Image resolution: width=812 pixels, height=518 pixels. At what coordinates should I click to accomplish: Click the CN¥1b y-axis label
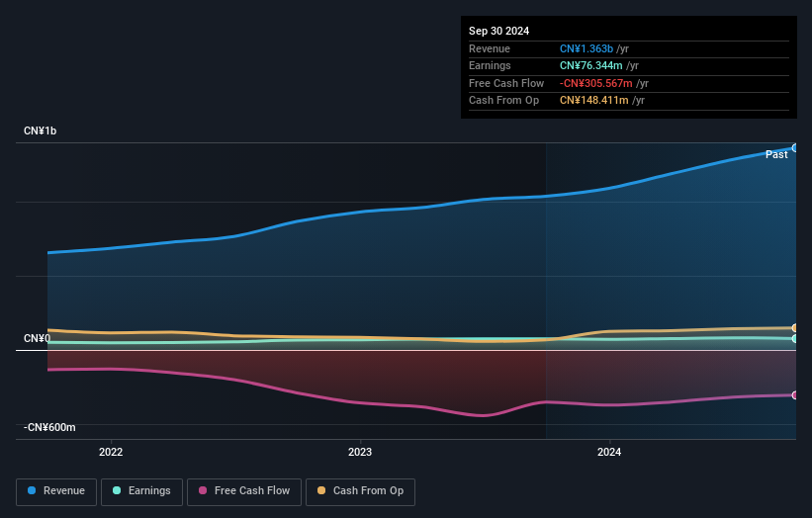coord(40,130)
